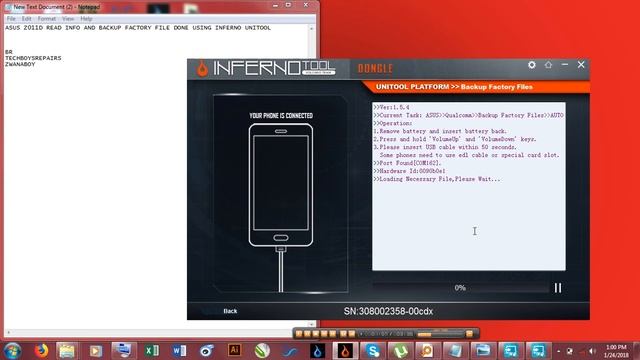Switch to the active Inferno Tool taskbar icon
Viewport: 640px width, 360px height.
pos(345,351)
